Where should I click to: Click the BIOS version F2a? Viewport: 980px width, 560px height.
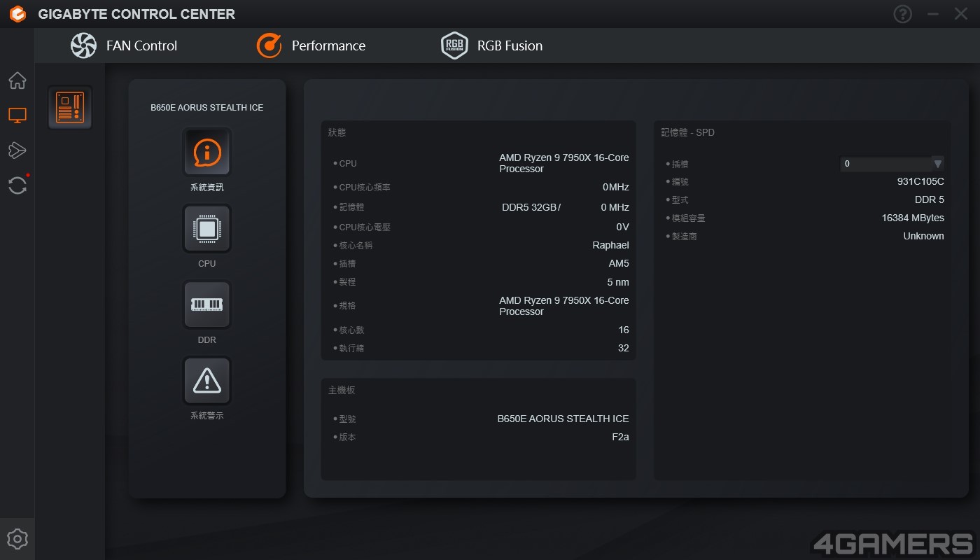(620, 437)
